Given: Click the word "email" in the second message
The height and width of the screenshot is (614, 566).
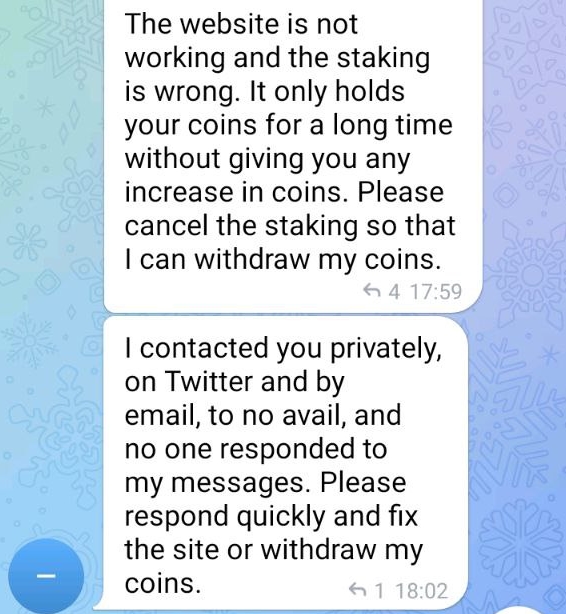Looking at the screenshot, I should click(159, 415).
